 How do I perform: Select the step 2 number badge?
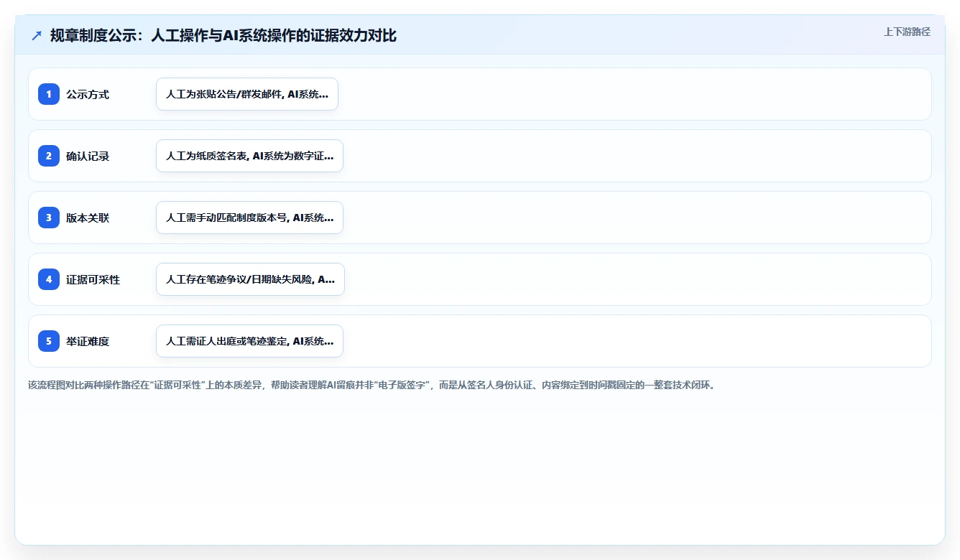point(49,156)
